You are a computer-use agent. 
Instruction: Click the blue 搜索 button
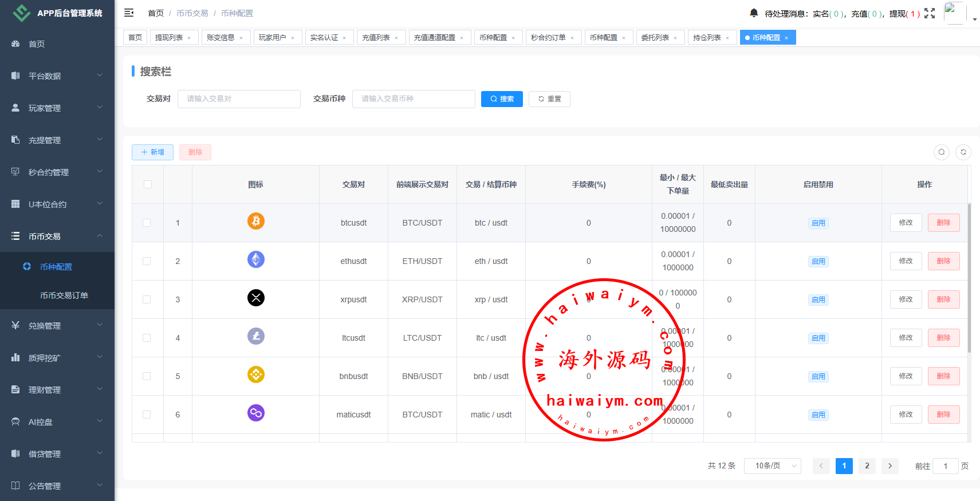[x=502, y=99]
